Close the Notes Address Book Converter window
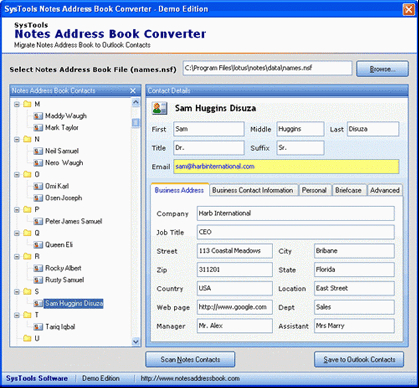Screen dimensions: 419x388 [x=409, y=9]
